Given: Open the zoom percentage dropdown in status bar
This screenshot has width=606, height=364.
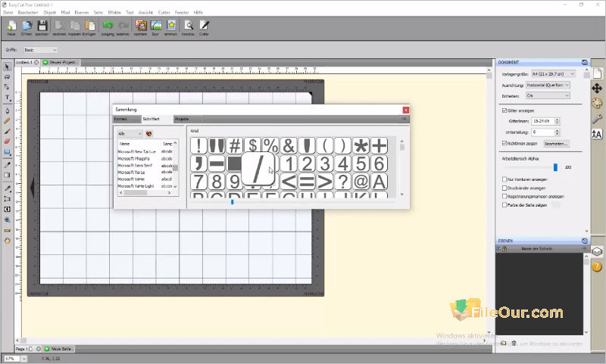Looking at the screenshot, I should tap(23, 359).
